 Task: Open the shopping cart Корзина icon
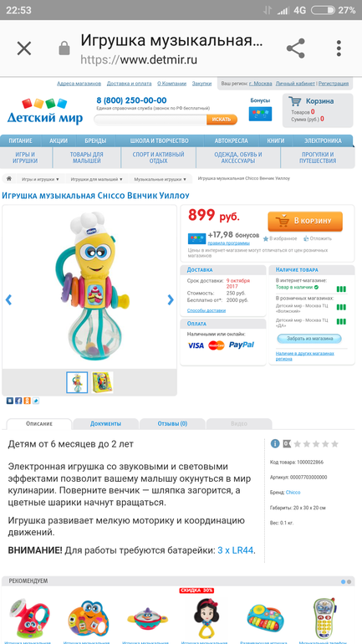[x=294, y=101]
